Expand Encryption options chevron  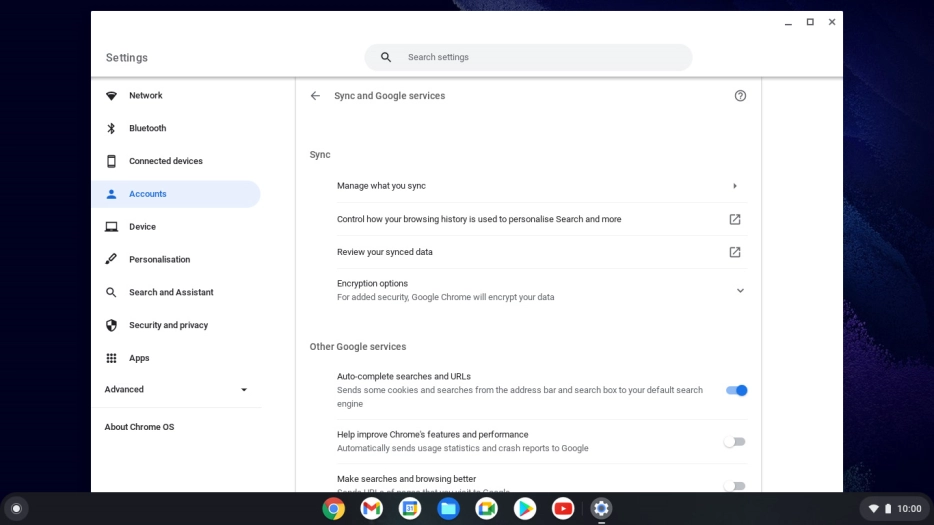coord(740,291)
